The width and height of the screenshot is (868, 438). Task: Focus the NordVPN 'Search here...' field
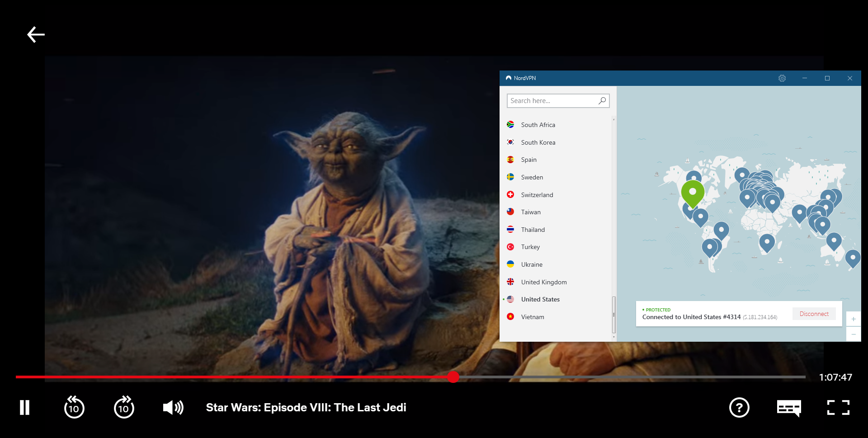point(558,100)
